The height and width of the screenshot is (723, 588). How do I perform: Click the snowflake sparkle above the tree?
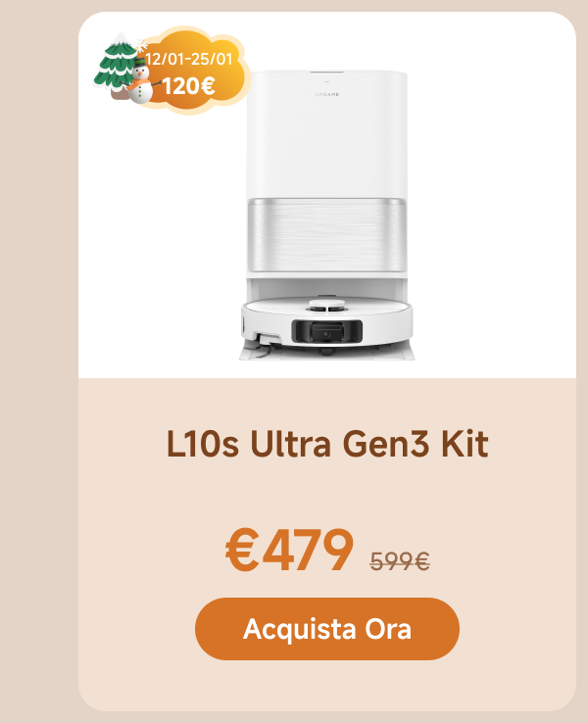coord(141,45)
